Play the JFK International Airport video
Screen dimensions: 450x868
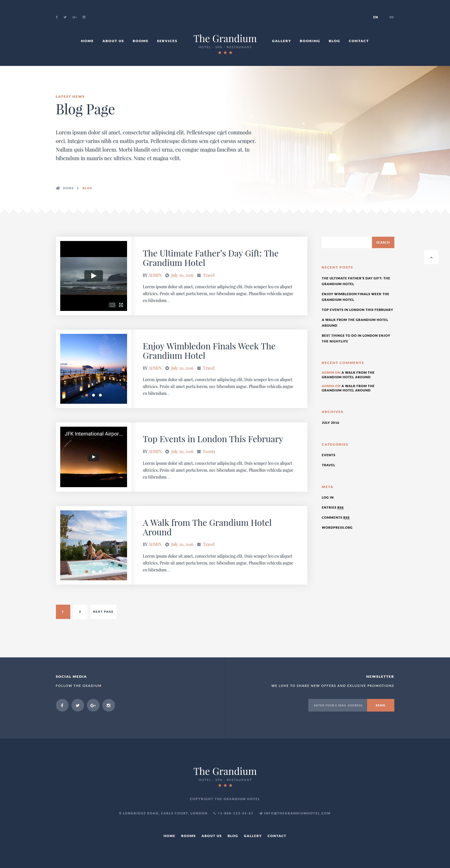point(93,457)
